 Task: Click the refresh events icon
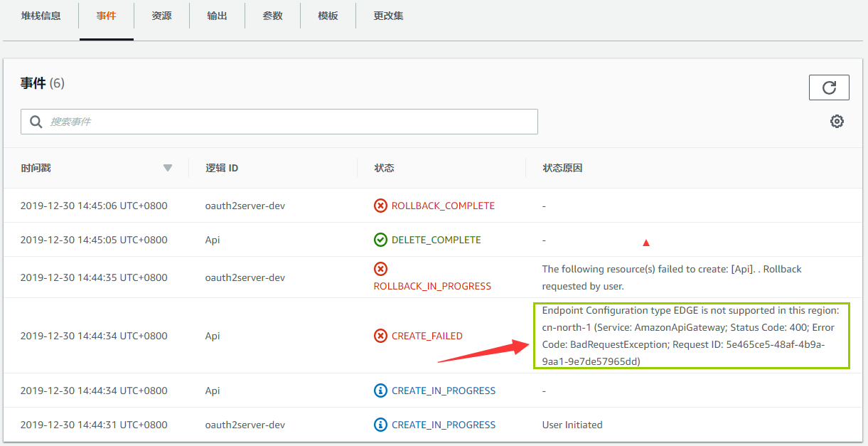coord(829,87)
